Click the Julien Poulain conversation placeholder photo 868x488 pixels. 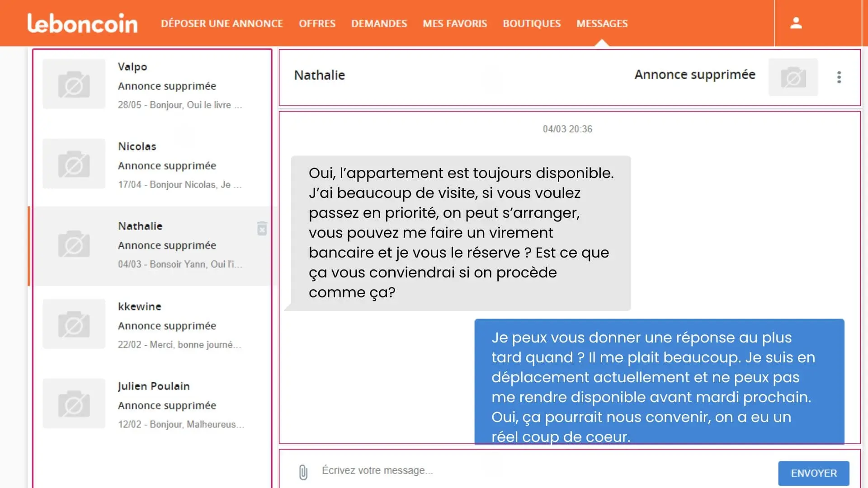pyautogui.click(x=74, y=404)
